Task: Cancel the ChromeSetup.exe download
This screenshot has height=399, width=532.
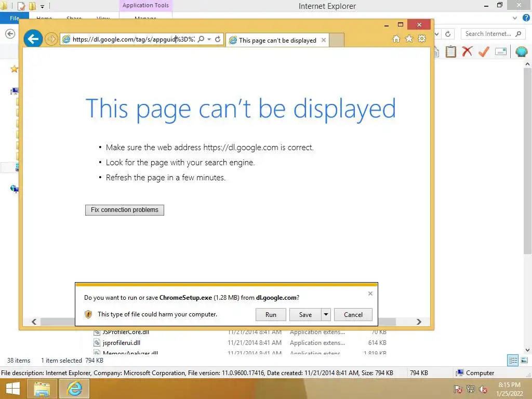Action: click(x=353, y=314)
